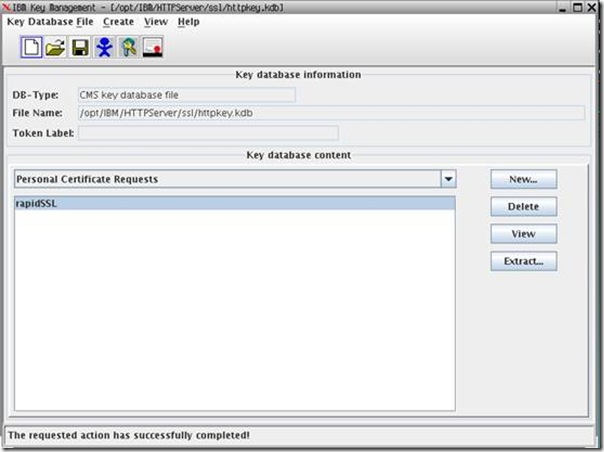Click the File Name field showing httpkey.kdb
Image resolution: width=604 pixels, height=452 pixels.
[331, 113]
